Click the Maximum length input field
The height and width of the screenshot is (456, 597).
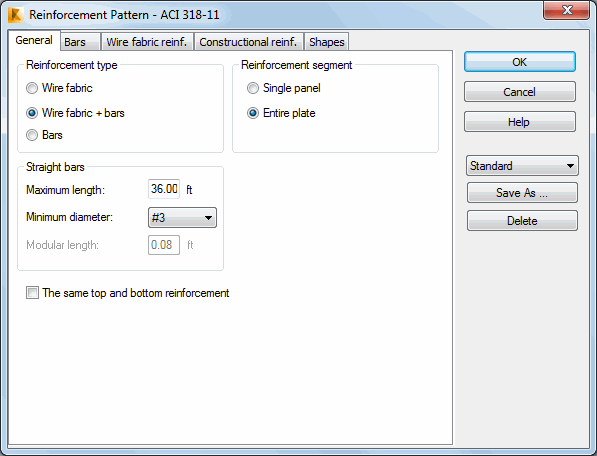pyautogui.click(x=164, y=189)
